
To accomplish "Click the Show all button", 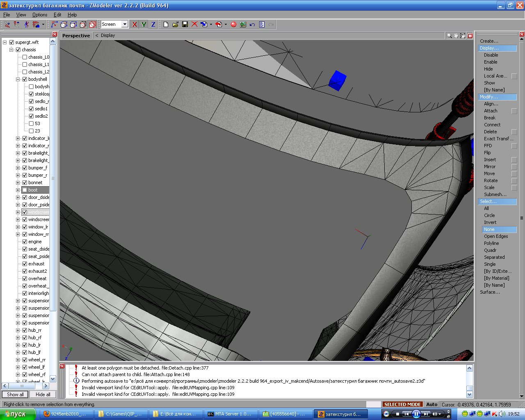I will (x=15, y=395).
